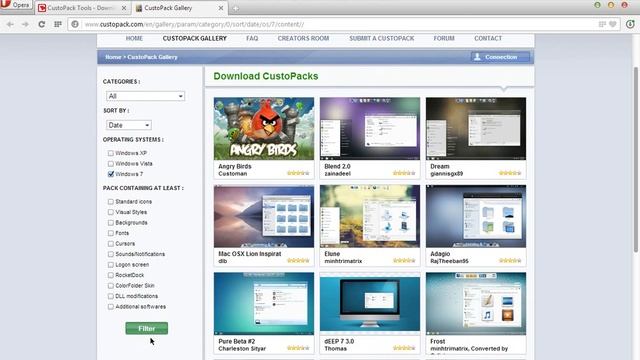Screen dimensions: 640x360
Task: Open the Angry Birds pack title link
Action: click(235, 167)
